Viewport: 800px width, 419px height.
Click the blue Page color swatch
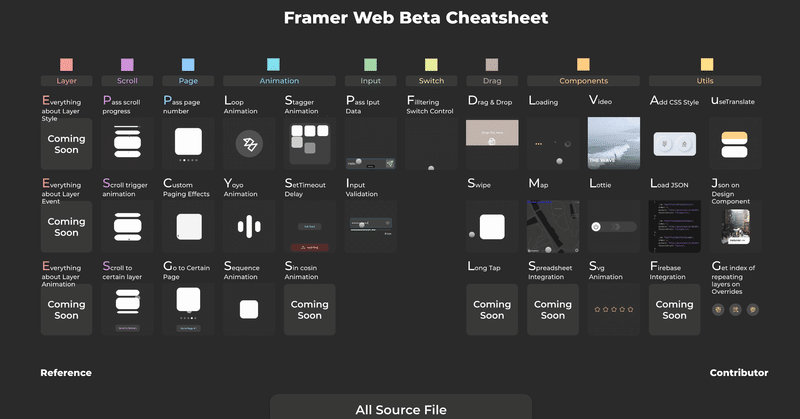coord(188,65)
